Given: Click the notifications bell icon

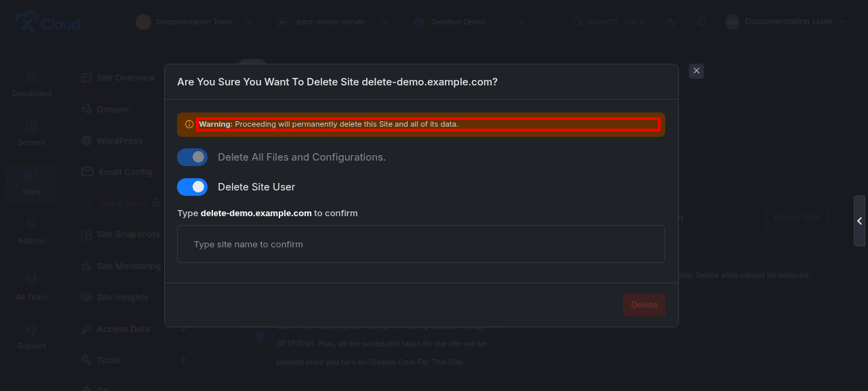Looking at the screenshot, I should pyautogui.click(x=703, y=22).
